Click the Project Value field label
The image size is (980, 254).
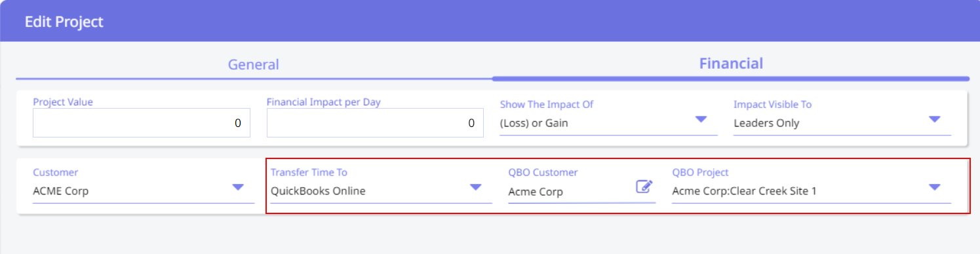point(62,102)
